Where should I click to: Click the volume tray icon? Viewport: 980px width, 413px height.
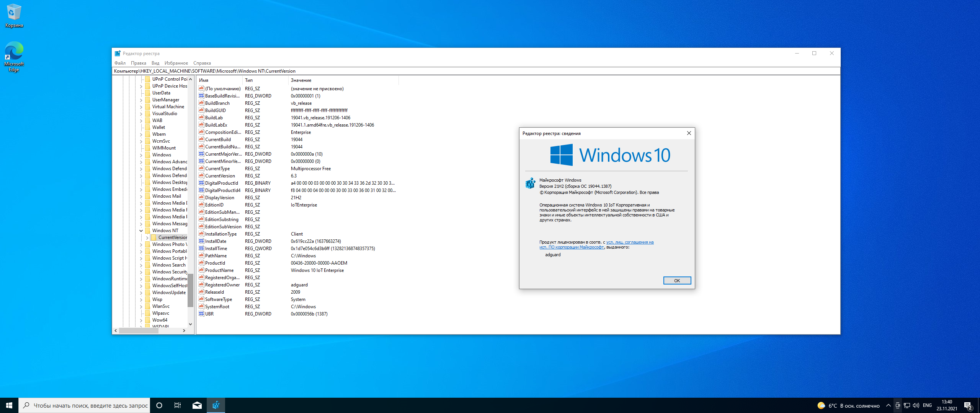[916, 406]
